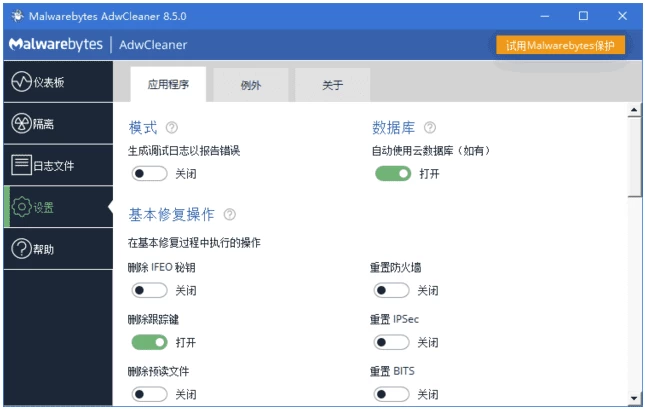Open the 隔离 quarantine icon
Image resolution: width=645 pixels, height=410 pixels.
click(x=22, y=123)
